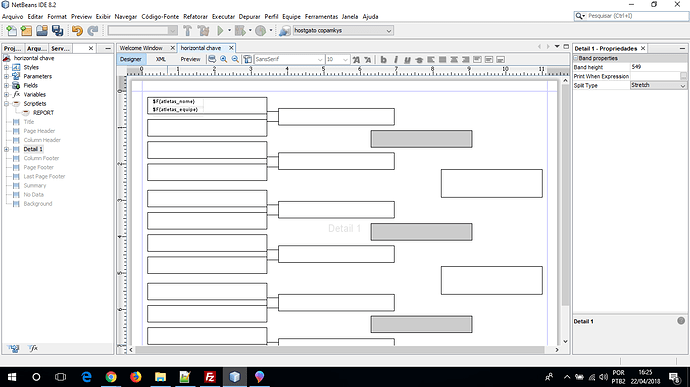
Task: Click the green Run Project icon
Action: coord(220,30)
